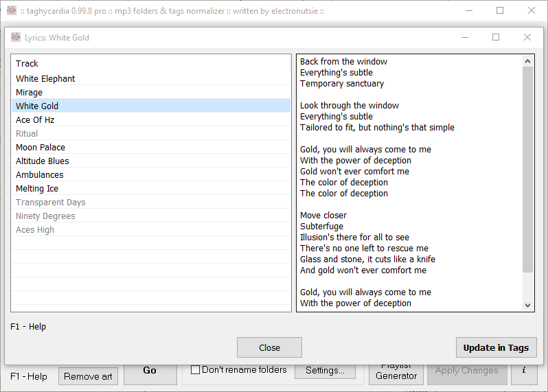Select the Ninety Degrees track
Image resolution: width=548 pixels, height=392 pixels.
(x=151, y=216)
